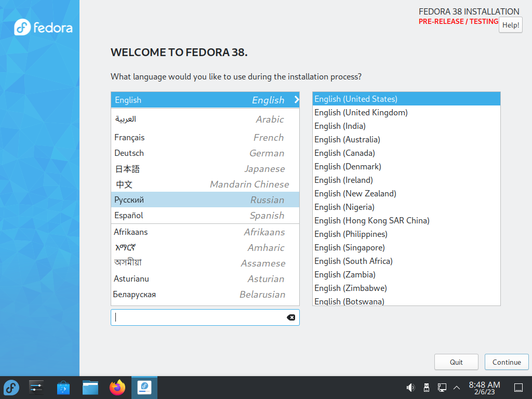Select English (Singapore) locale
Image resolution: width=532 pixels, height=399 pixels.
click(406, 248)
